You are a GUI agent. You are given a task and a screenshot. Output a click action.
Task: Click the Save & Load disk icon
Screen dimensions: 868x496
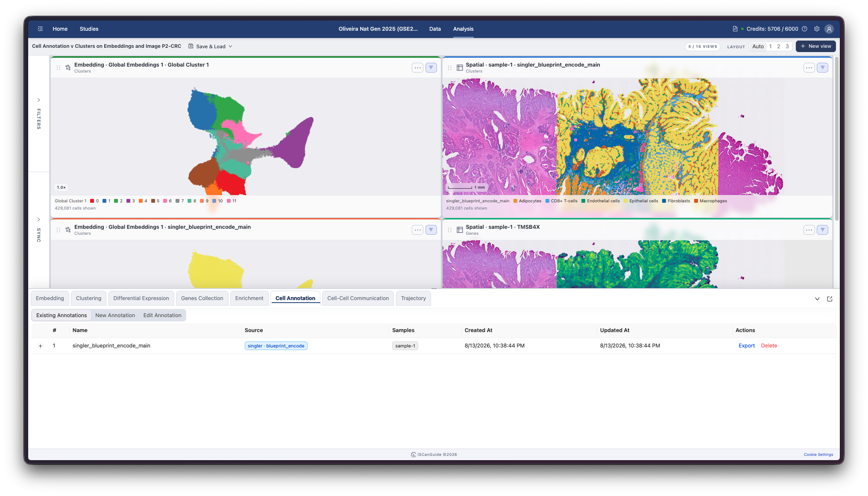pos(191,46)
